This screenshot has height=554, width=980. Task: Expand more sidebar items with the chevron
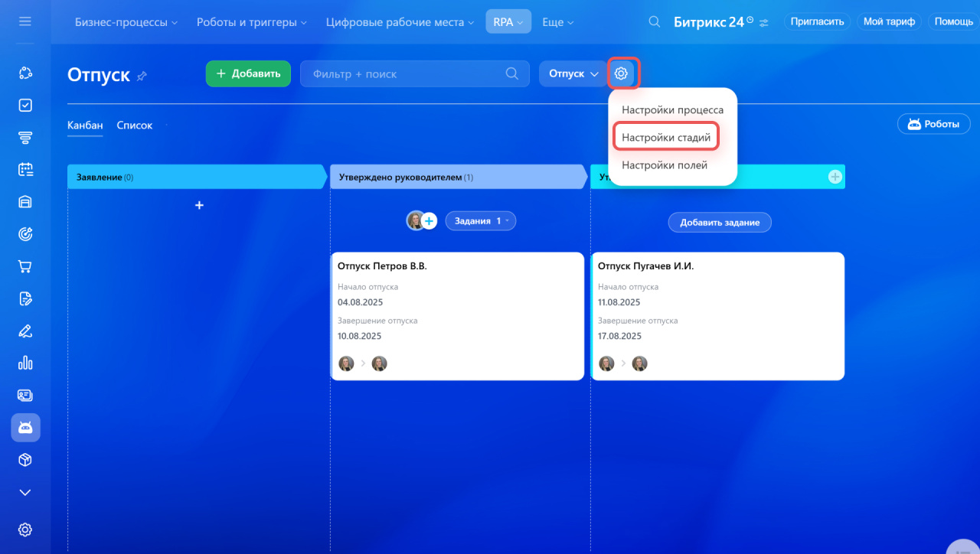click(25, 492)
